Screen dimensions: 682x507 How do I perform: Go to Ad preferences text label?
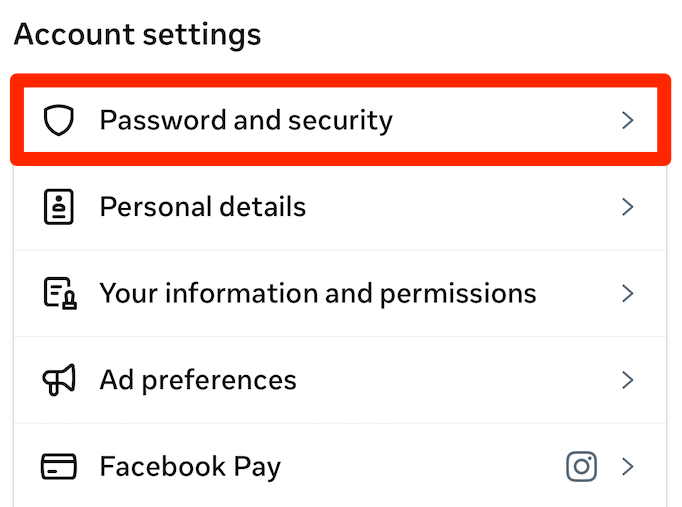point(198,380)
